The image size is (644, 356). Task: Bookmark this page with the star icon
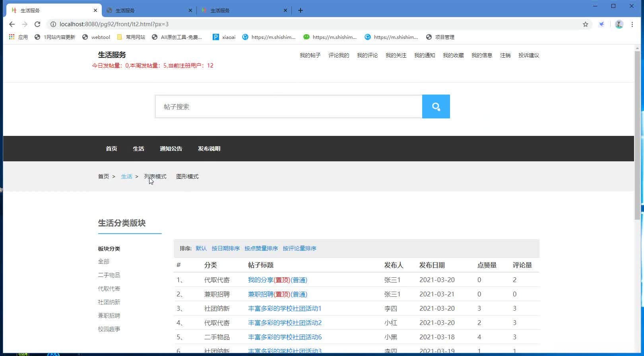coord(585,24)
